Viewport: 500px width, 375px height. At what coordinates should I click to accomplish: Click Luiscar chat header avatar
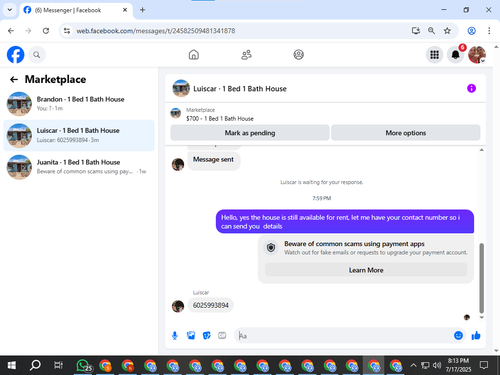[x=181, y=88]
